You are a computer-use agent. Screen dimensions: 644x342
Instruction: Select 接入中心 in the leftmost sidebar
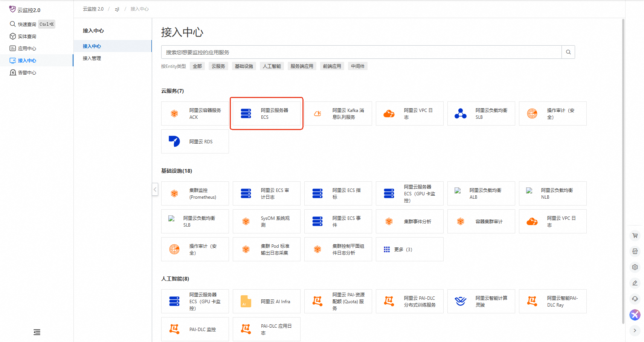point(37,60)
